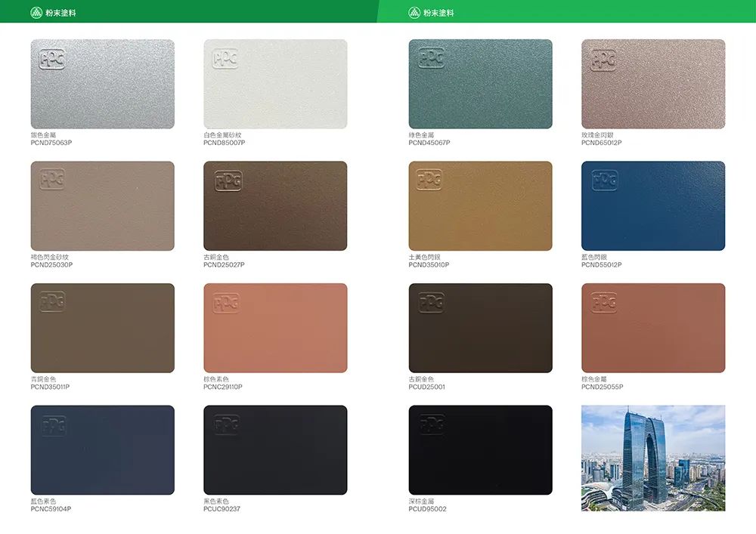Pick the earth-yellow PCND35010P swatch

[x=480, y=205]
